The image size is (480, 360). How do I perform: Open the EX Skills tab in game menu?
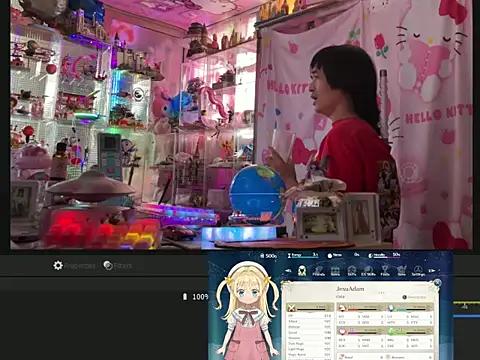point(368,271)
